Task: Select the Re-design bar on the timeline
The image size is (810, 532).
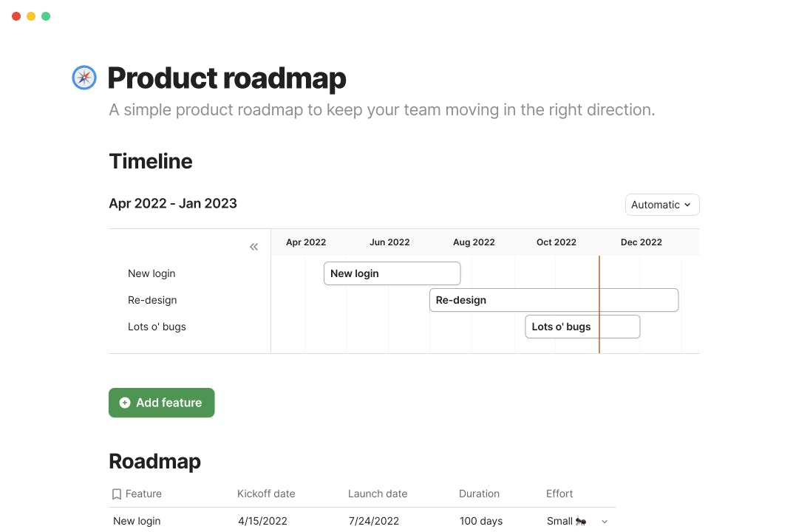Action: coord(554,300)
